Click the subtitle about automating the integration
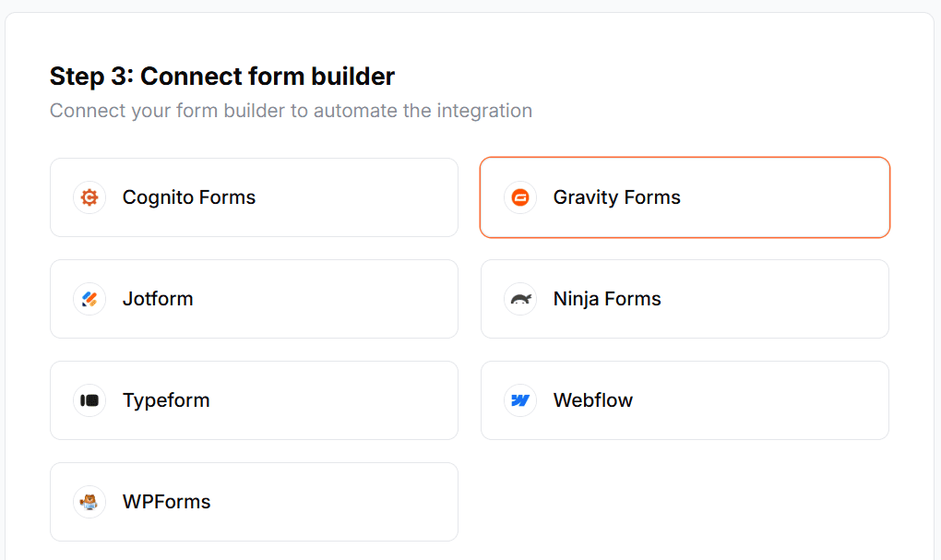 [x=291, y=110]
